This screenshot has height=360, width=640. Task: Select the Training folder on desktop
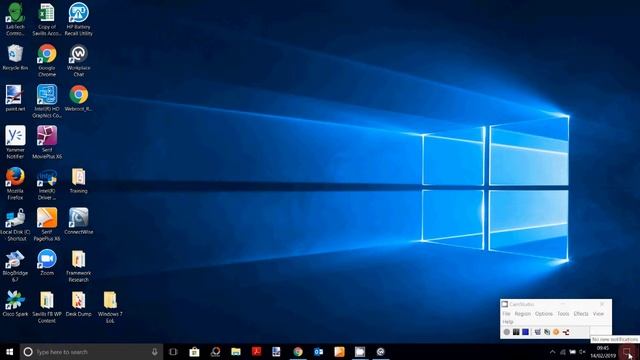point(78,180)
